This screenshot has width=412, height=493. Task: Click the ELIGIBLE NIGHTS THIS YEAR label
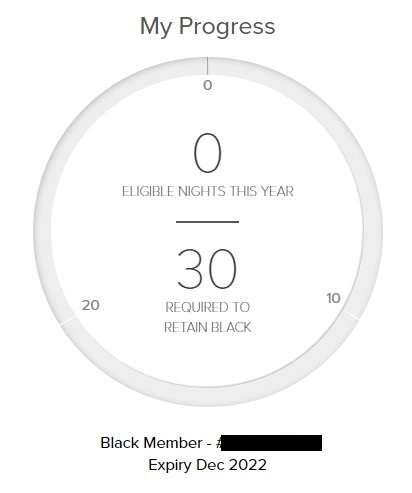(208, 191)
